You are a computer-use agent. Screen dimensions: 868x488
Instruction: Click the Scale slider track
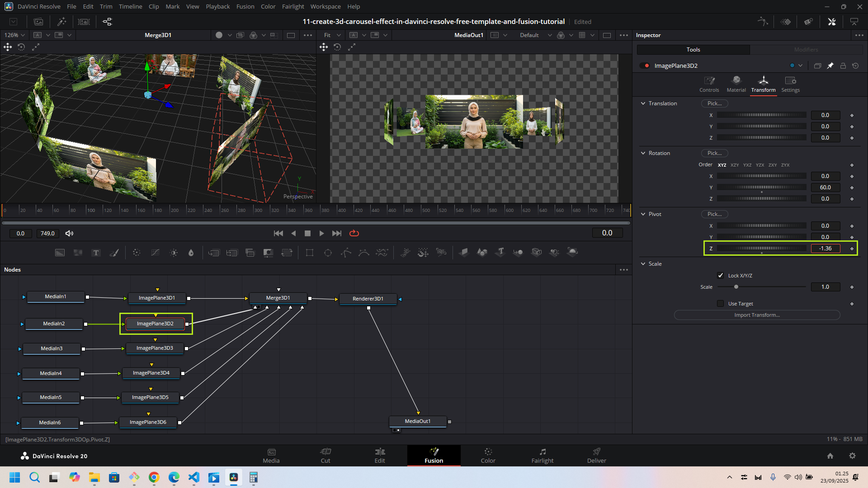click(769, 287)
